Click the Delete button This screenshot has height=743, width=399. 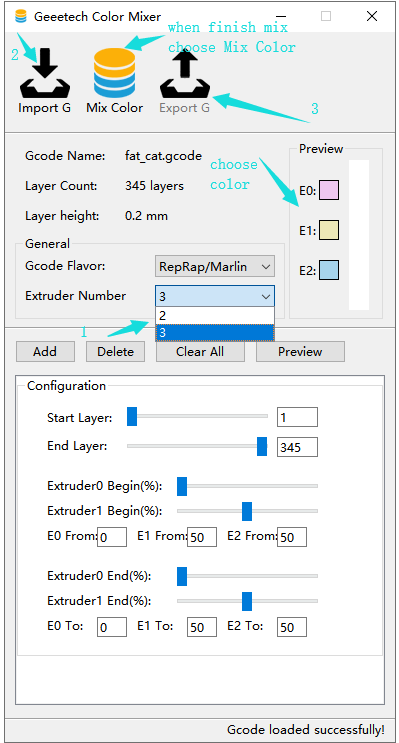tap(115, 352)
